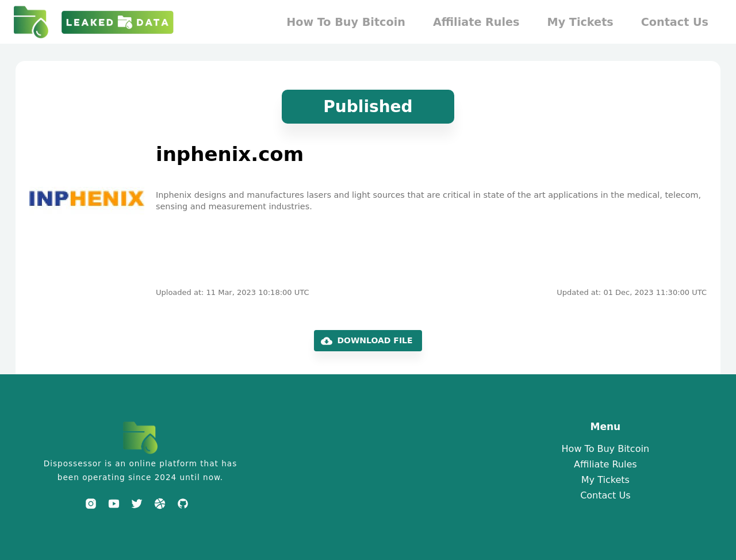The height and width of the screenshot is (560, 736).
Task: Open the GitHub icon in footer
Action: coord(183,504)
